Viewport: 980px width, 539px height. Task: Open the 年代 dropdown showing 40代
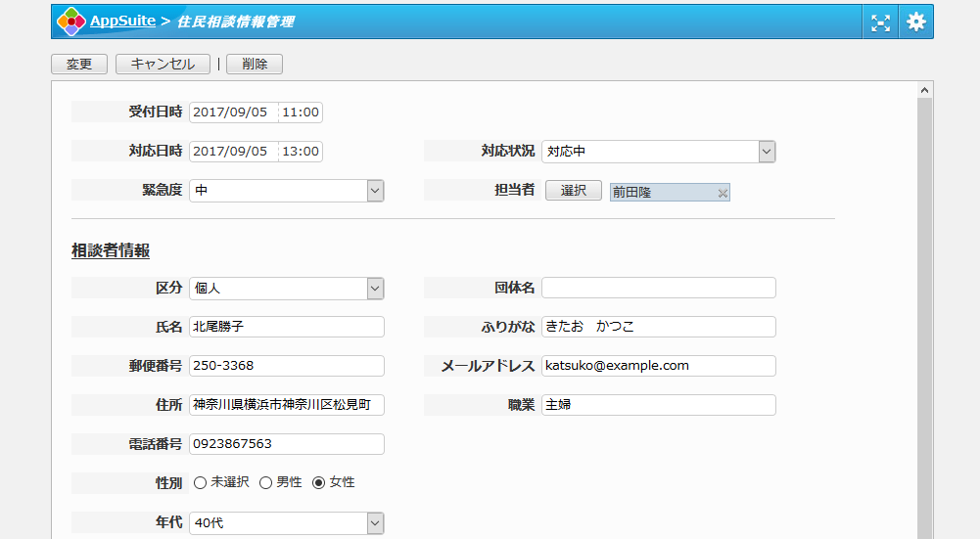(x=375, y=523)
